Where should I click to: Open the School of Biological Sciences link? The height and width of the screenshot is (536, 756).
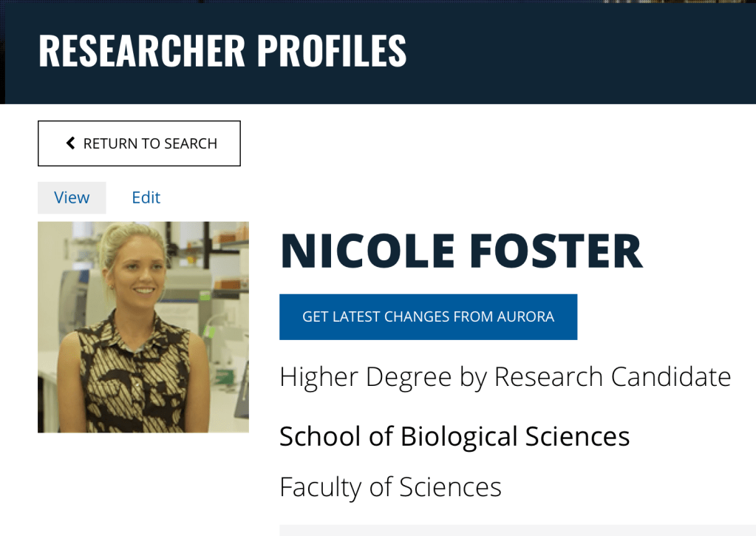pyautogui.click(x=454, y=436)
